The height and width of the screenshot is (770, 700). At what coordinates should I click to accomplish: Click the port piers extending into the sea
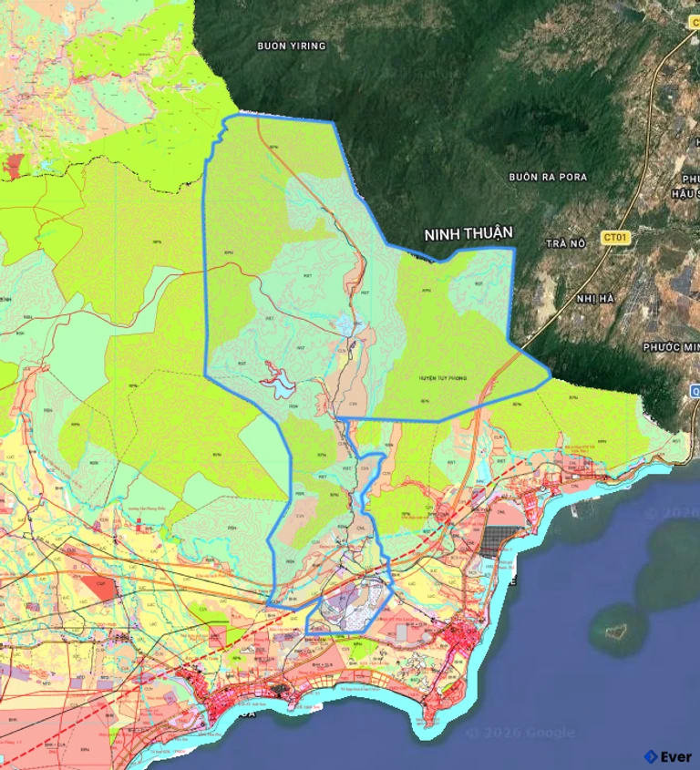(x=574, y=509)
